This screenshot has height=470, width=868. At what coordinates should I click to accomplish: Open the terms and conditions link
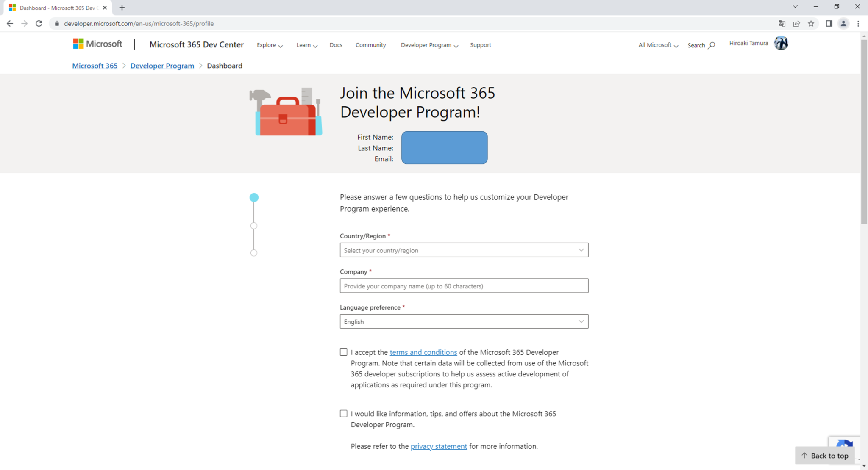coord(423,352)
